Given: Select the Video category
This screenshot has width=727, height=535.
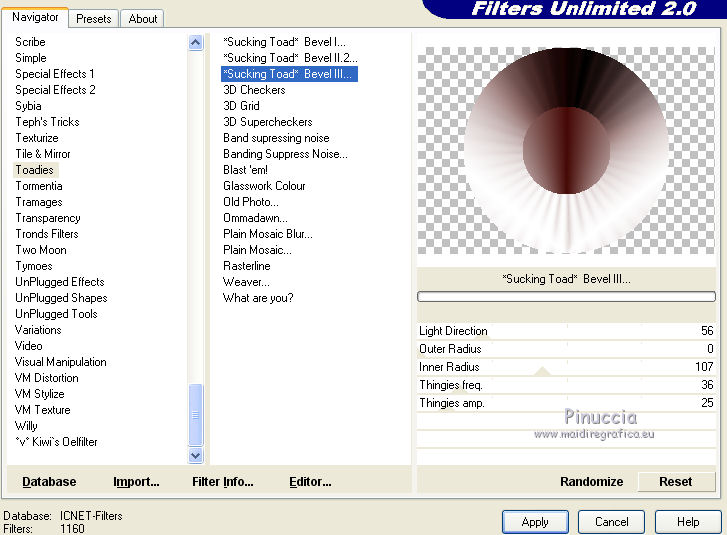Looking at the screenshot, I should pos(28,346).
